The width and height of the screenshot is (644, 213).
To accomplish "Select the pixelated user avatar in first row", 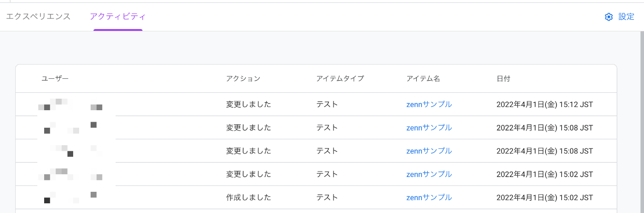I will pyautogui.click(x=76, y=105).
